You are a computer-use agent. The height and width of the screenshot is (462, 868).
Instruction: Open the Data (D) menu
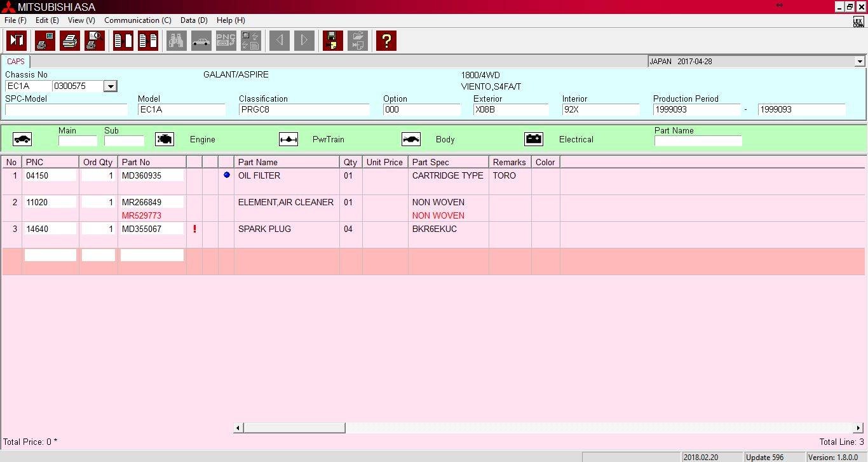[x=194, y=20]
